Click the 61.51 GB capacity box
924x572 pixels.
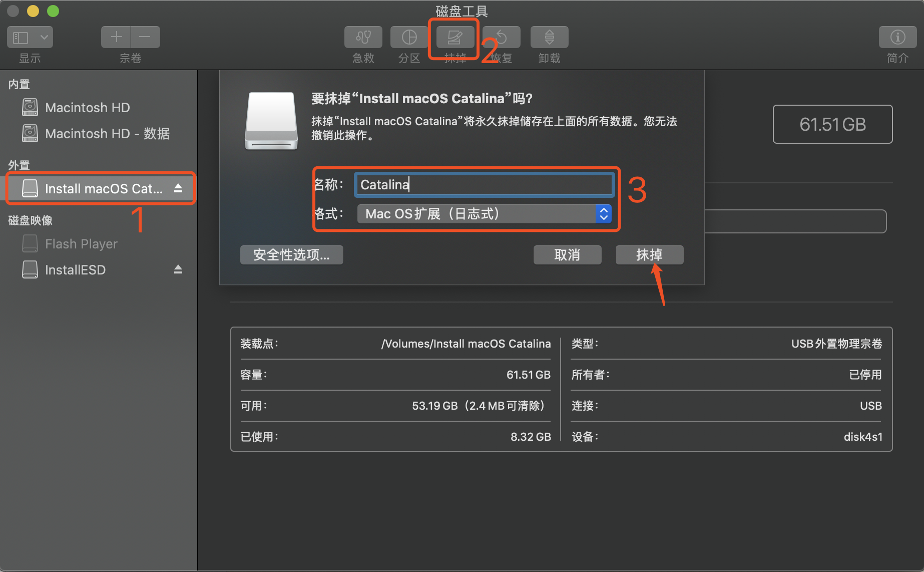[x=832, y=124]
